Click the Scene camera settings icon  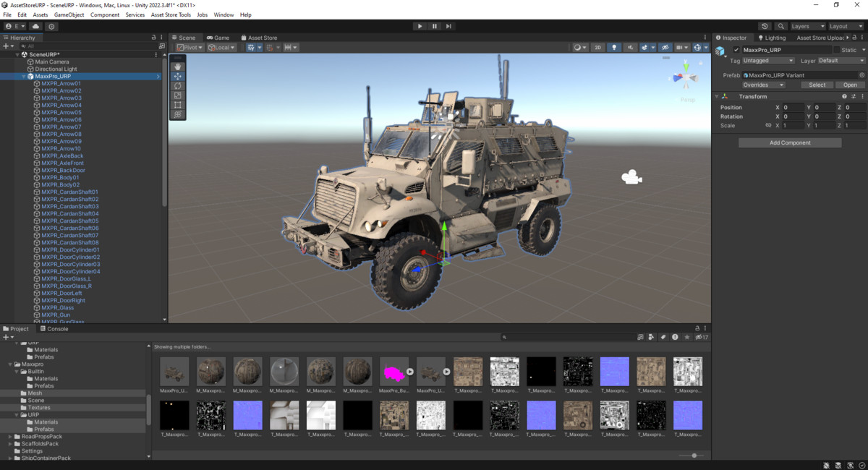pos(681,48)
